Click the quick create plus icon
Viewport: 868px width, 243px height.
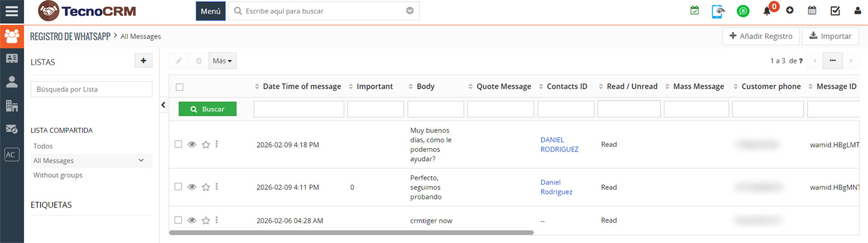tap(789, 11)
